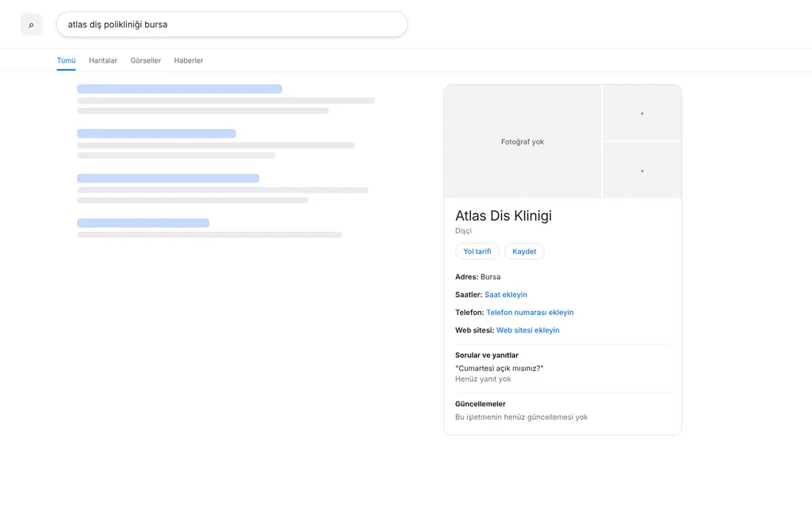Click the Yol tarifi button
Screen dimensions: 812x508
click(477, 252)
